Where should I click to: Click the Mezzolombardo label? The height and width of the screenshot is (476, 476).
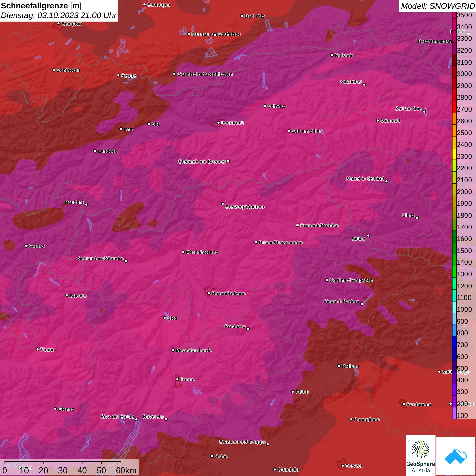[194, 350]
